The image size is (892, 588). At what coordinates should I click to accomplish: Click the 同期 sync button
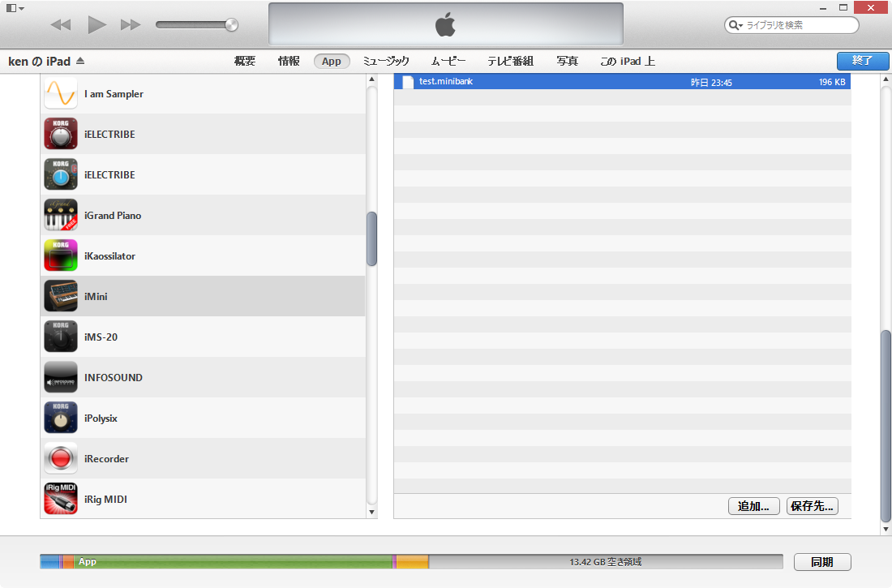[x=822, y=562]
